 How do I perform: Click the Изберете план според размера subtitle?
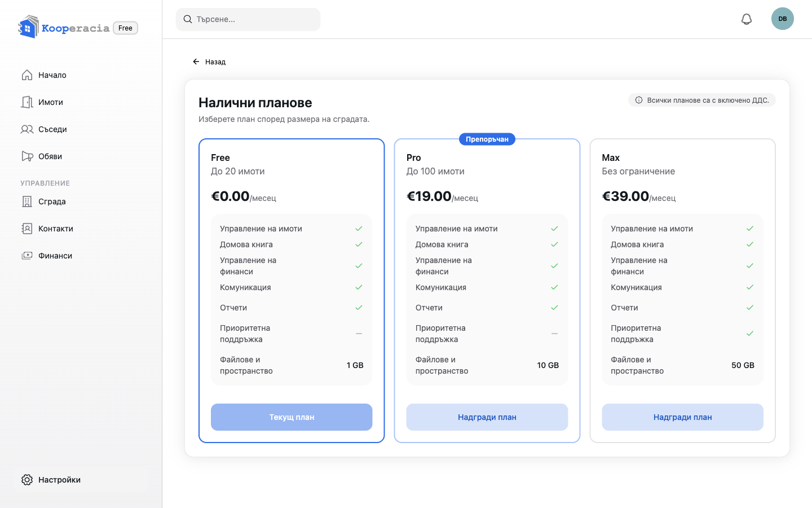tap(284, 119)
